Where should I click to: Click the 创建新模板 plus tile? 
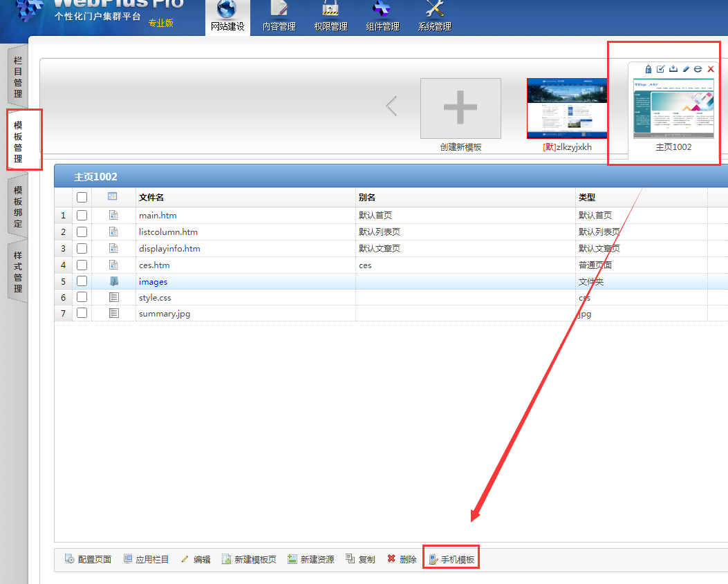tap(460, 109)
